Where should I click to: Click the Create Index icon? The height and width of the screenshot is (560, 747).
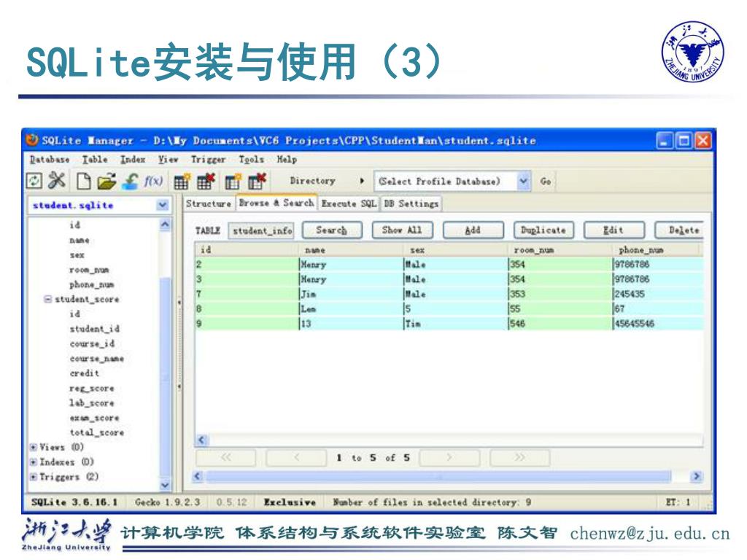coord(233,182)
